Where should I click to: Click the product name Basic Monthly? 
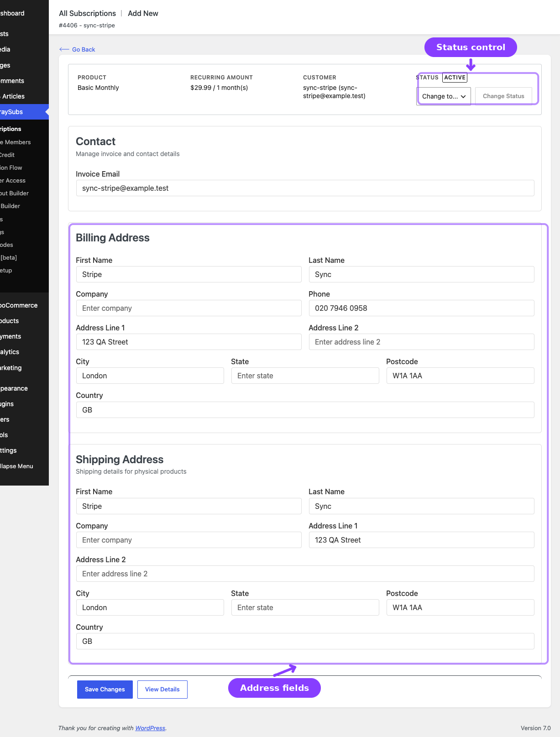point(98,88)
